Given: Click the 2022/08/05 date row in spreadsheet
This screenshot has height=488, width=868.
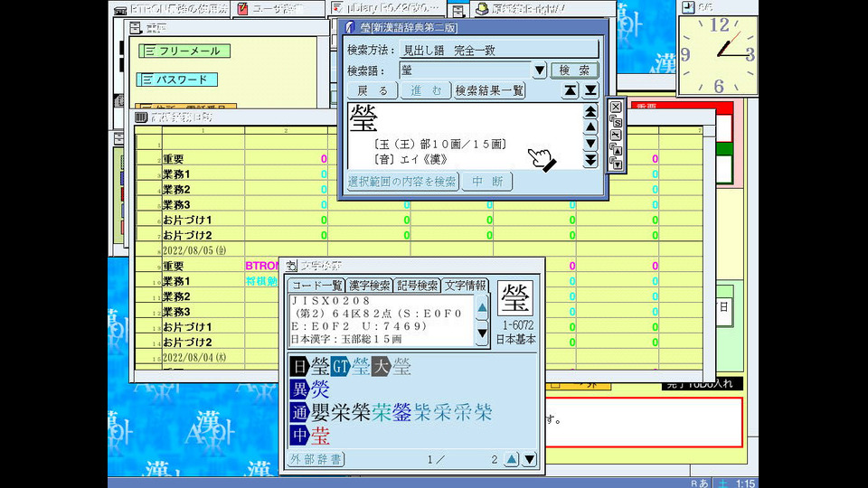Looking at the screenshot, I should (194, 250).
